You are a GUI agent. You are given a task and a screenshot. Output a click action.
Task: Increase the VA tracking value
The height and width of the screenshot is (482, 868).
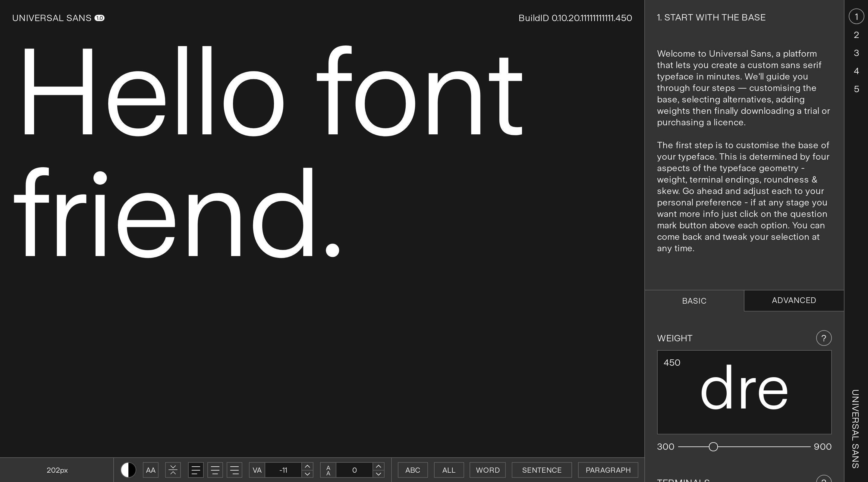pos(307,466)
